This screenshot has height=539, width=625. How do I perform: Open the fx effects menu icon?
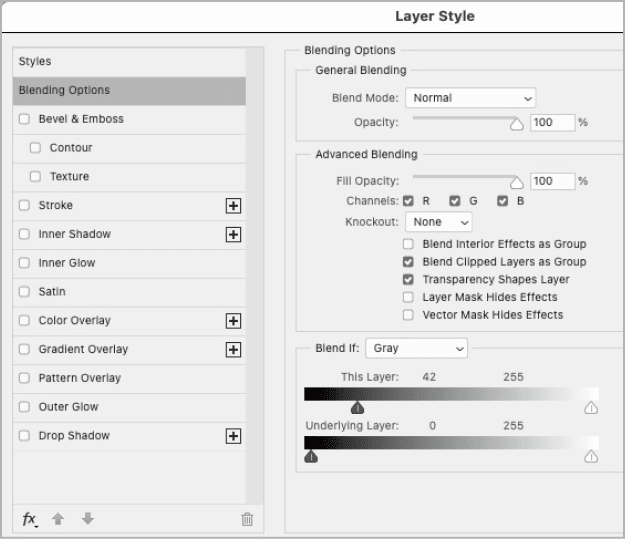point(30,519)
